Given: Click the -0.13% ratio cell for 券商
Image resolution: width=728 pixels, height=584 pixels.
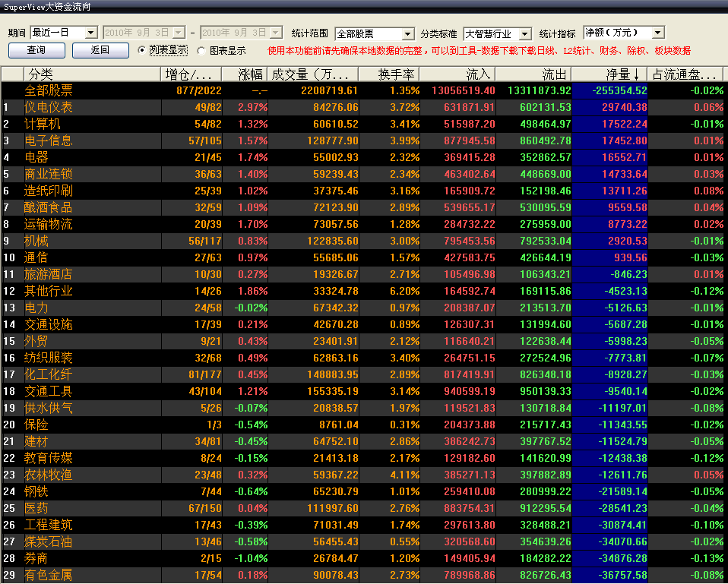Looking at the screenshot, I should tap(706, 558).
